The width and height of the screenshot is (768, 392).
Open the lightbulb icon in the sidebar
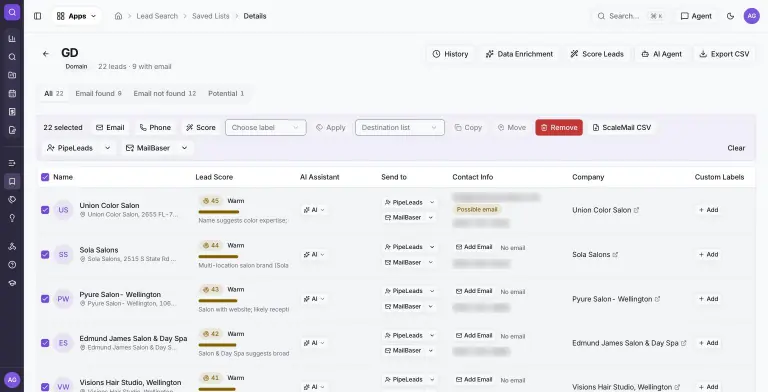(12, 218)
